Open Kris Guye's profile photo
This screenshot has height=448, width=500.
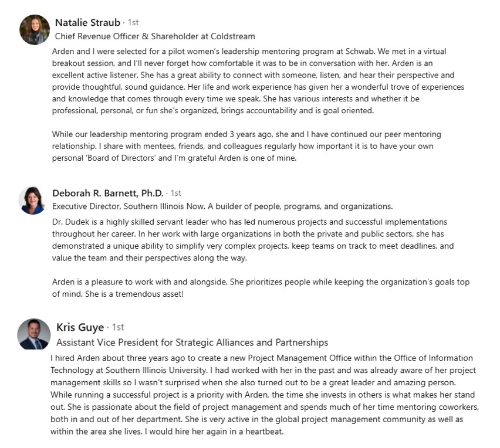tap(34, 334)
